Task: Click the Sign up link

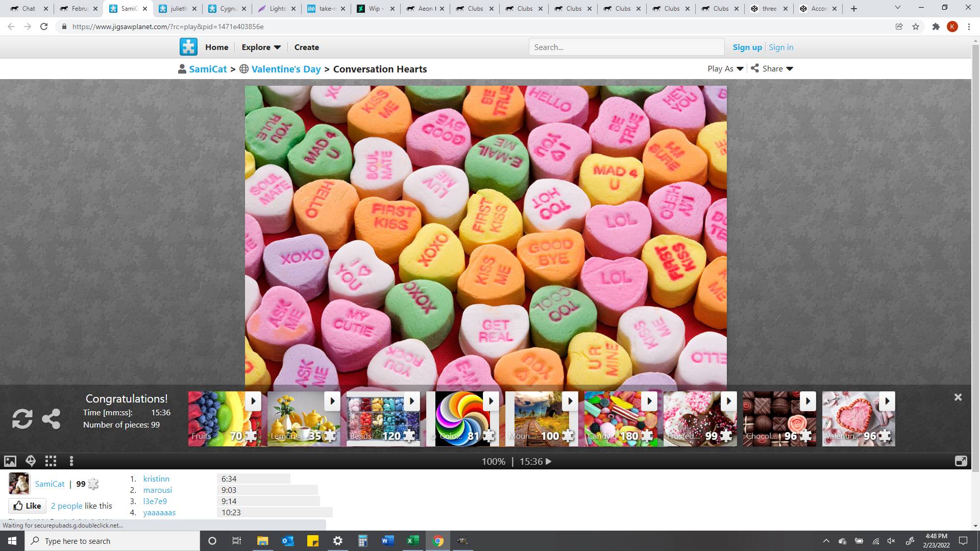Action: click(x=747, y=47)
